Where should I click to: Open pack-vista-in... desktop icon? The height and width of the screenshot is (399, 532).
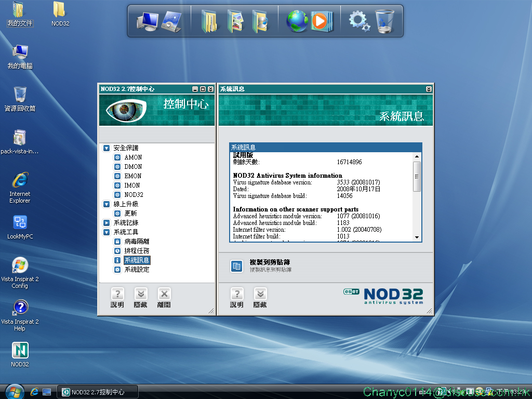[20, 142]
